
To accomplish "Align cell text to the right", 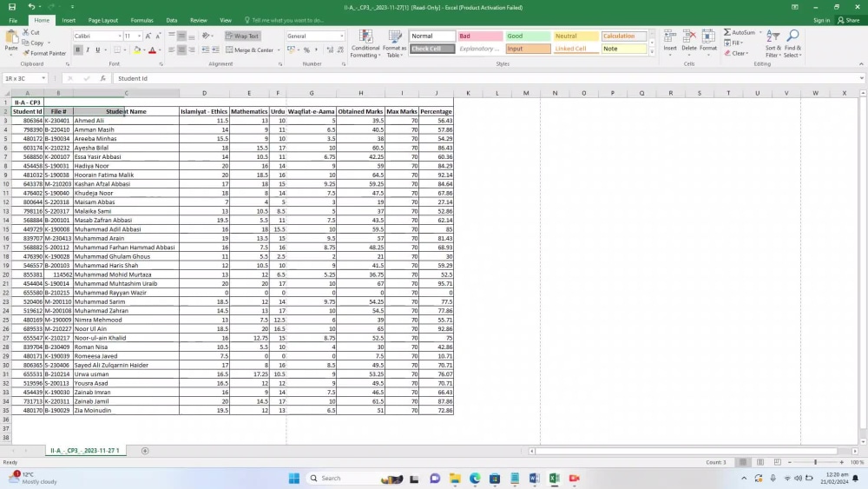I will (x=192, y=50).
